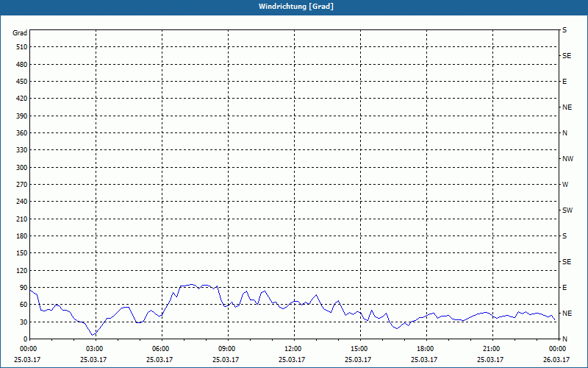Select the S compass label on the 180 gridline

pos(564,236)
